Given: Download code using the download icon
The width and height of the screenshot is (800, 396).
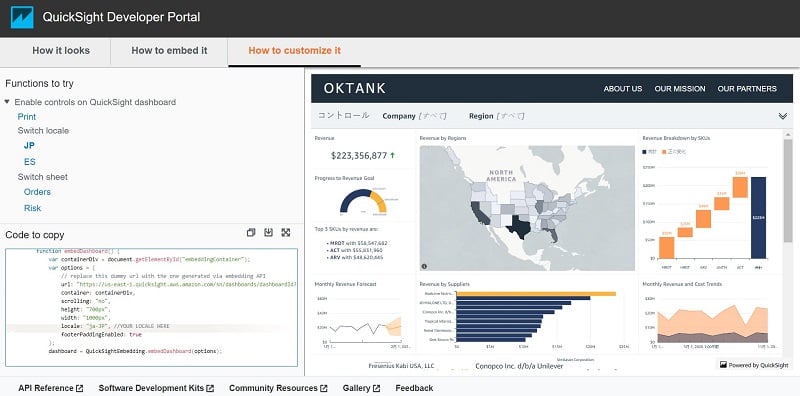Looking at the screenshot, I should coord(268,233).
